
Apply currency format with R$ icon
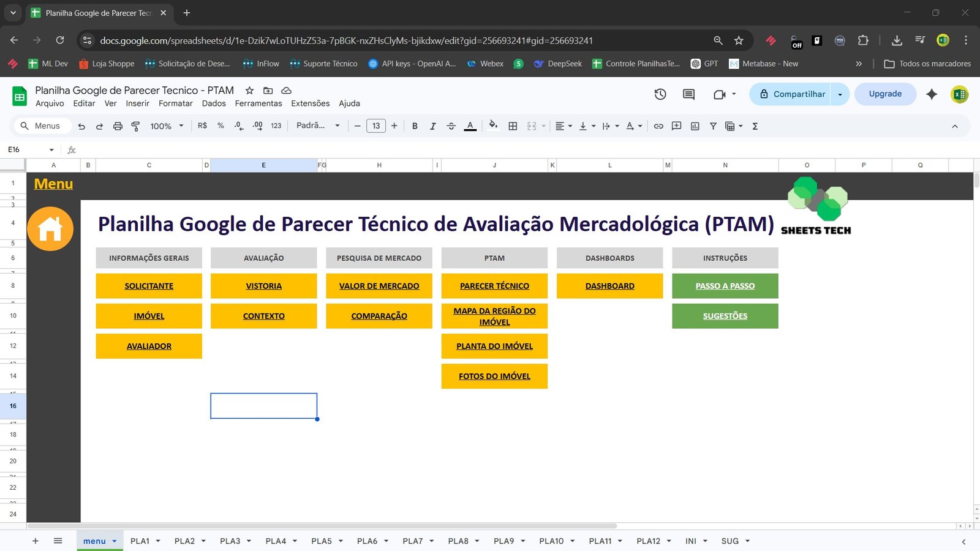(202, 126)
